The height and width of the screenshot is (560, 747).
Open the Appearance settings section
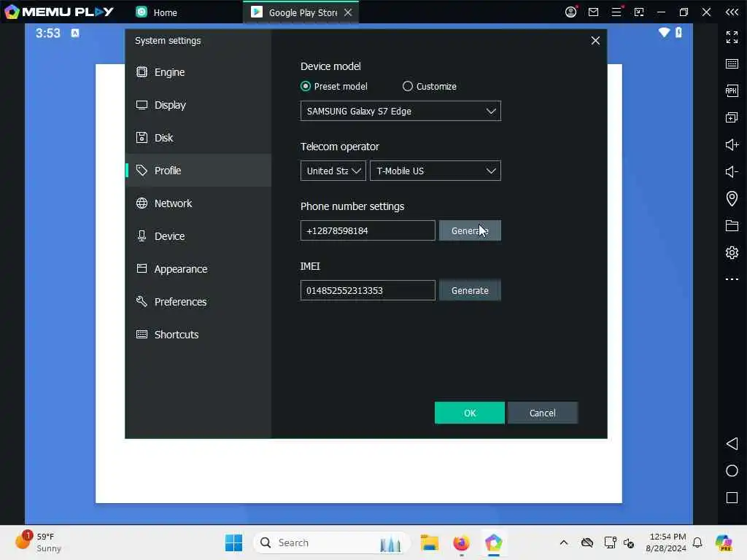click(198, 269)
